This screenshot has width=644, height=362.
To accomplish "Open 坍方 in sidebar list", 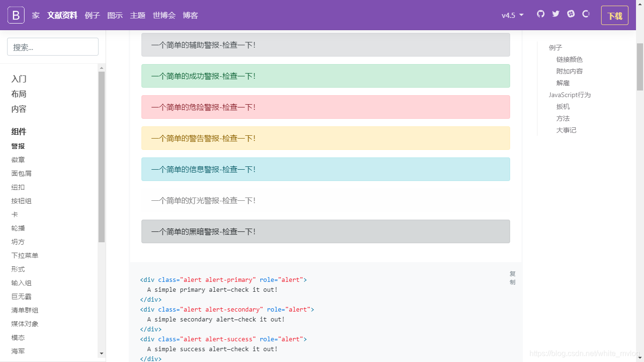I will (x=18, y=242).
